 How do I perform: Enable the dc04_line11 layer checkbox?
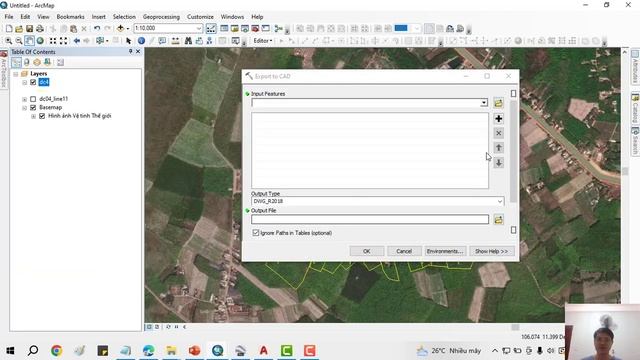coord(33,99)
